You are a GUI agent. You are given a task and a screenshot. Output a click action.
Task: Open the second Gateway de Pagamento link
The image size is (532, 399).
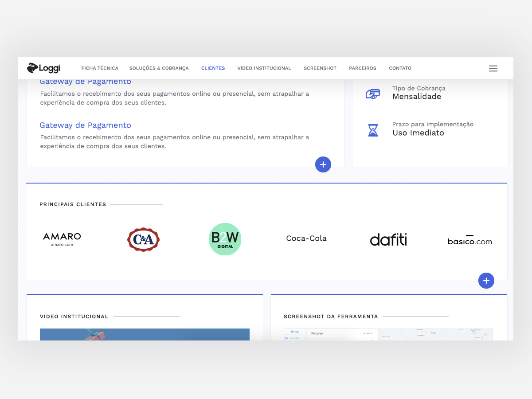click(85, 125)
